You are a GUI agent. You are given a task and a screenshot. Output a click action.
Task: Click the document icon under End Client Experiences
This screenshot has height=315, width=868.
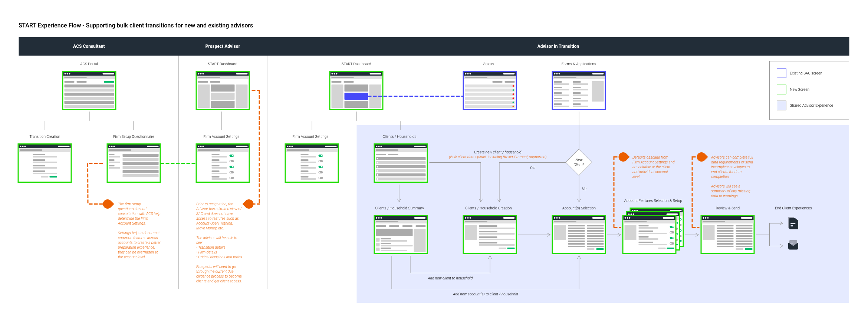click(x=793, y=223)
